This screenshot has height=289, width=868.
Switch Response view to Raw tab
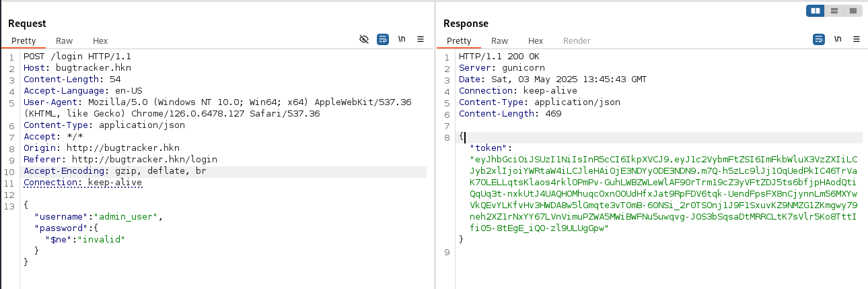(499, 41)
